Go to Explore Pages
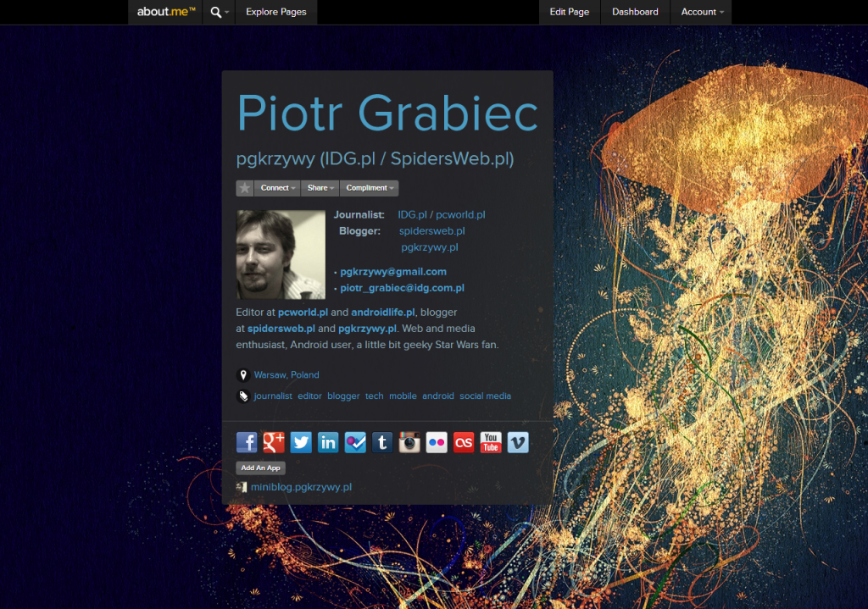The height and width of the screenshot is (609, 868). coord(275,12)
